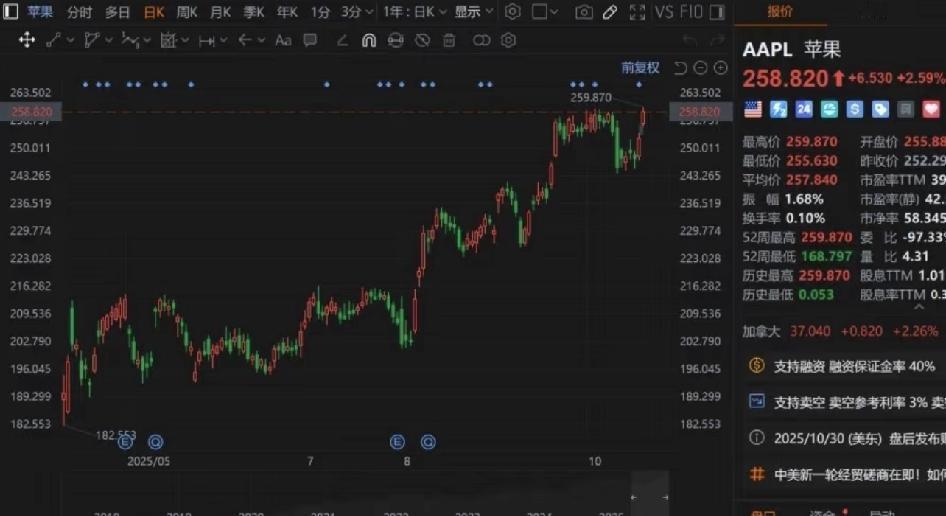Screen dimensions: 946x516
Task: Switch to 1分 one-minute chart
Action: [320, 12]
